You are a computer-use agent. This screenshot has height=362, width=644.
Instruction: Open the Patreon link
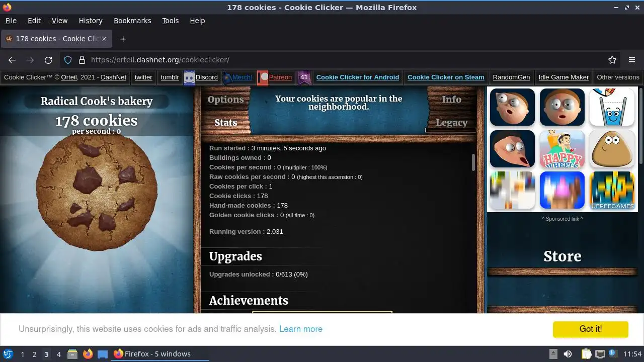click(275, 77)
